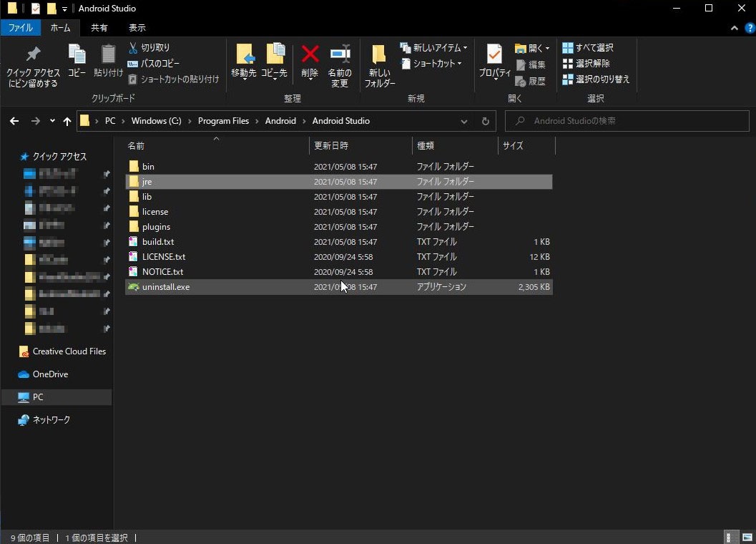756x544 pixels.
Task: Switch to the 共有 (Share) tab
Action: coord(99,27)
